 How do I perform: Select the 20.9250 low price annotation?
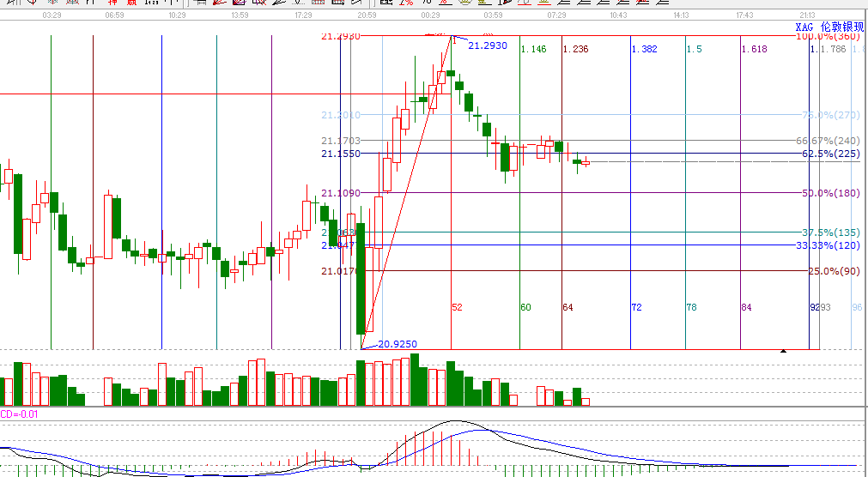pos(397,344)
